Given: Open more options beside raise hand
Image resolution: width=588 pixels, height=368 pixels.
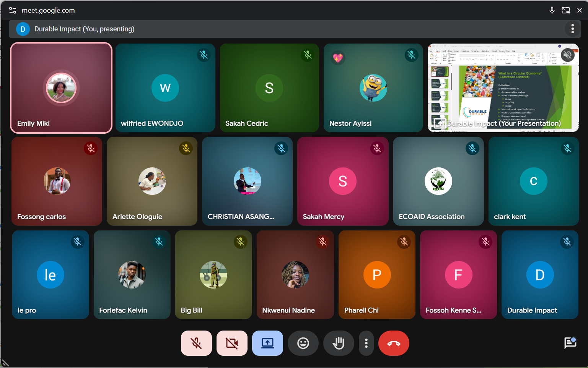Looking at the screenshot, I should [366, 343].
